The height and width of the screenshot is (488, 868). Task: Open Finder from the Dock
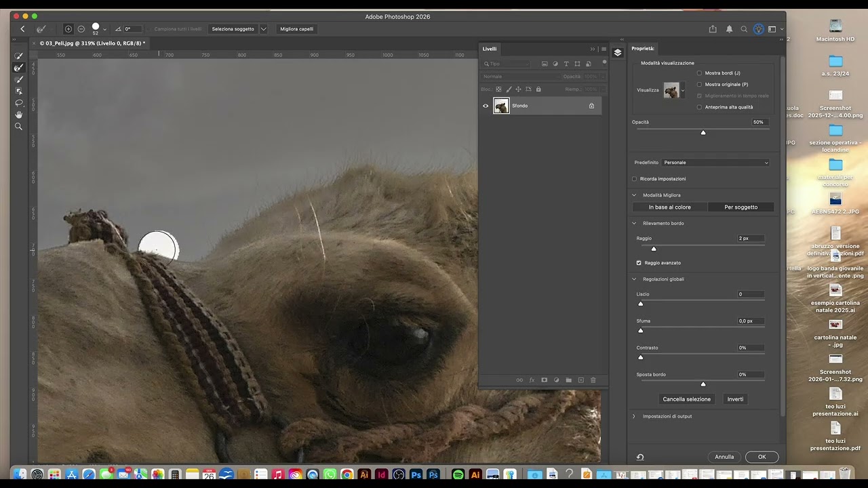coord(20,474)
